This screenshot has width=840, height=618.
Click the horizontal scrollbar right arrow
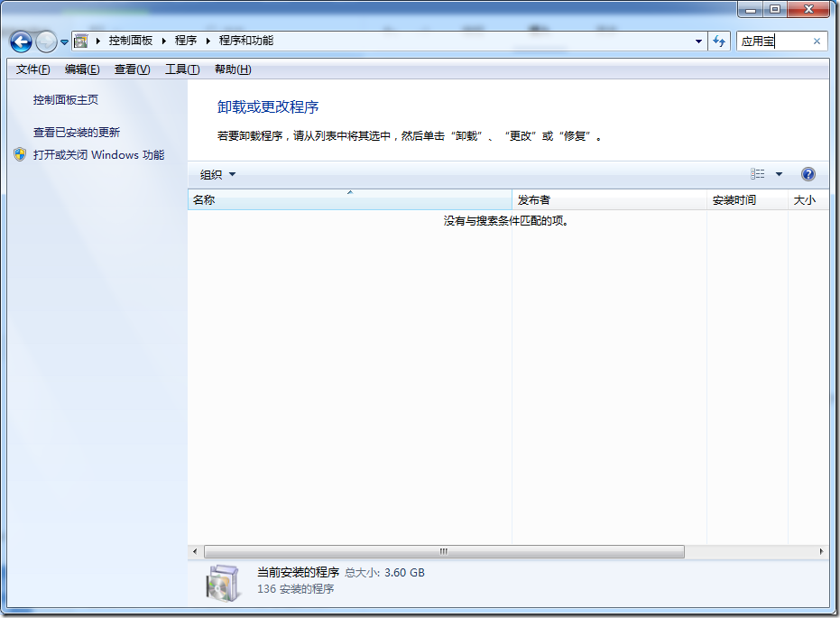point(821,551)
